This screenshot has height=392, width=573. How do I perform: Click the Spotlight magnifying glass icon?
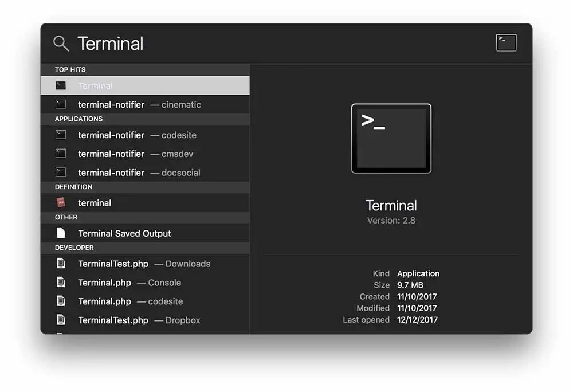point(61,44)
